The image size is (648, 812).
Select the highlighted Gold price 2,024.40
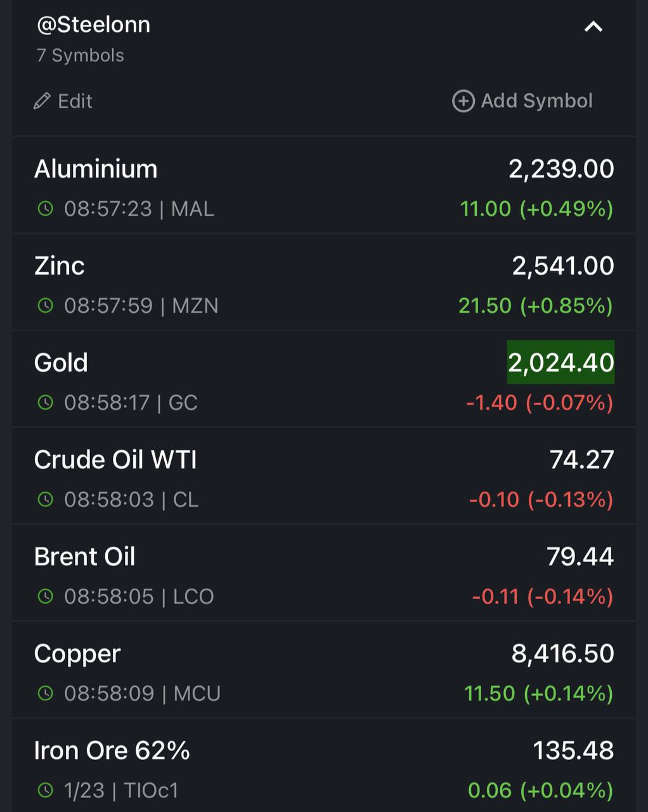coord(561,362)
